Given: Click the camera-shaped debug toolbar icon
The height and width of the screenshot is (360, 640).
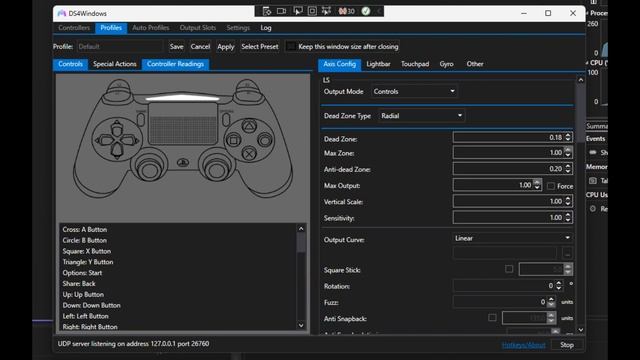Looking at the screenshot, I should (x=281, y=11).
